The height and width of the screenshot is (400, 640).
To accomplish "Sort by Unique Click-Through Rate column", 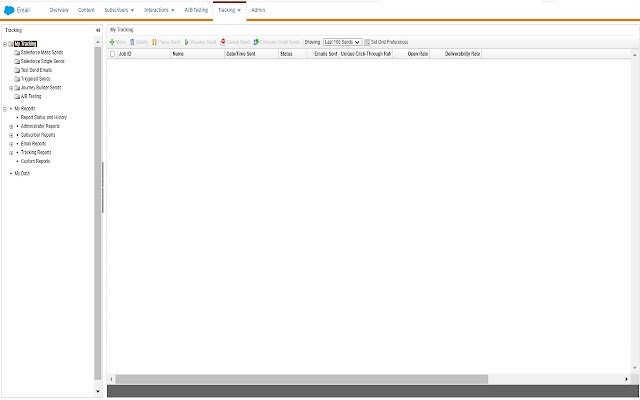I will coord(366,54).
